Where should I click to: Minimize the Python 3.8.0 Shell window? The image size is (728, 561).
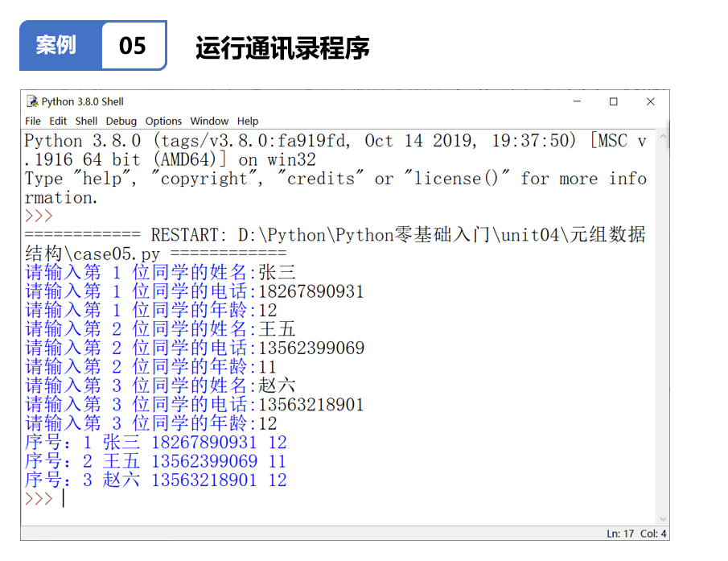(577, 101)
